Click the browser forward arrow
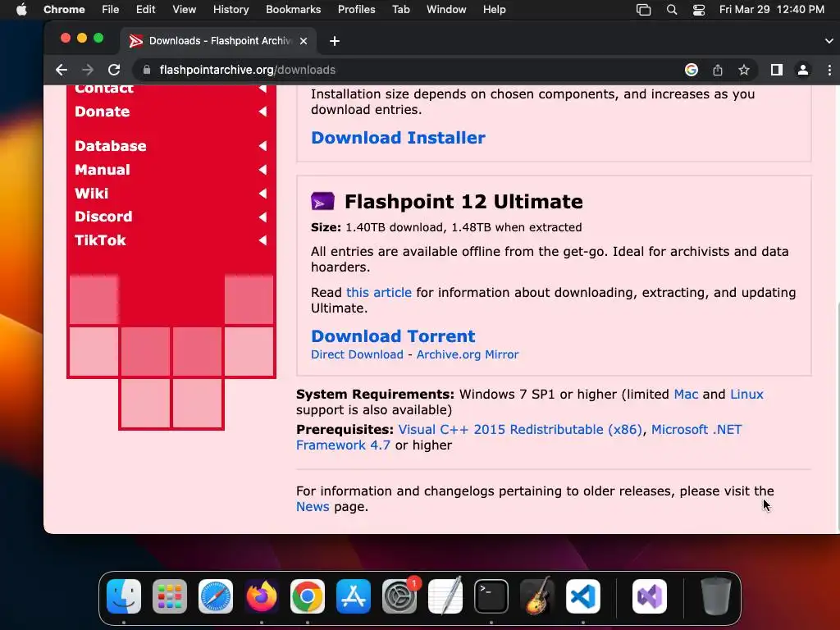Image resolution: width=840 pixels, height=630 pixels. tap(88, 70)
